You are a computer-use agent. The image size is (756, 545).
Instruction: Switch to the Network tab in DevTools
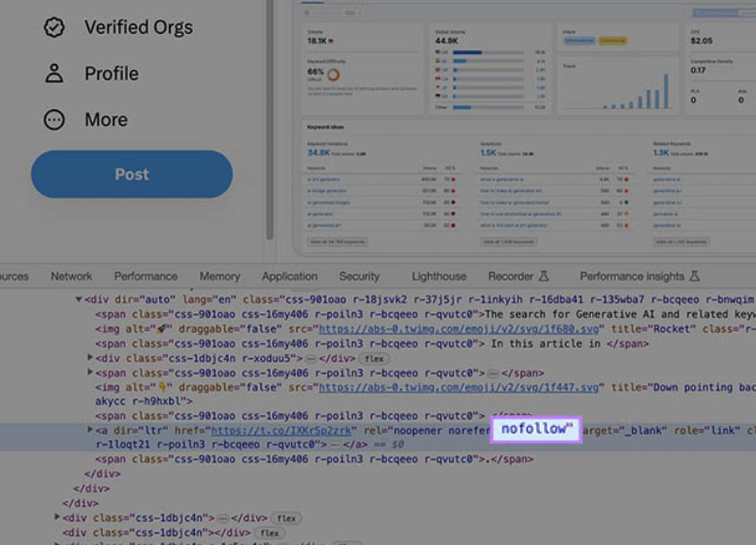coord(71,276)
